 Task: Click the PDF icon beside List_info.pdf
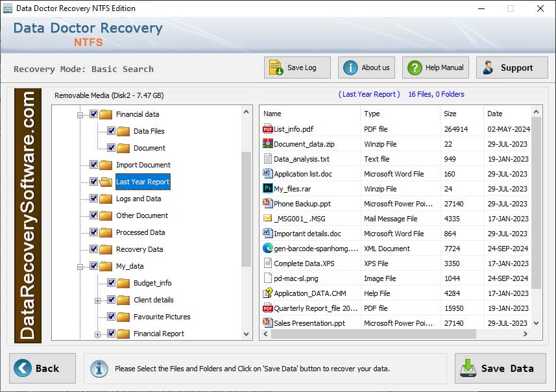(x=268, y=129)
